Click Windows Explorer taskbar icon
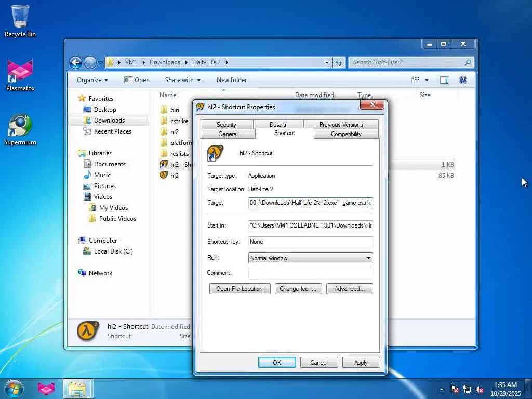Viewport: 532px width, 399px height. (x=77, y=389)
